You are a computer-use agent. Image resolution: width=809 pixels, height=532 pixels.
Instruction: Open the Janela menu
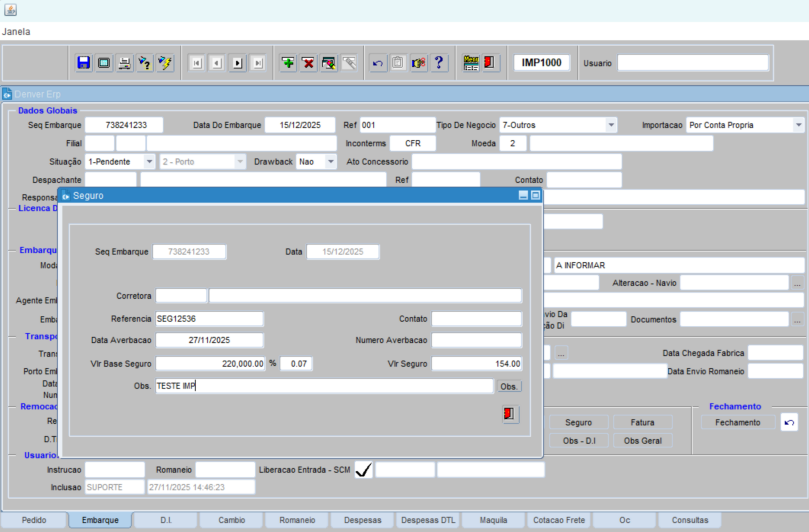pos(16,32)
